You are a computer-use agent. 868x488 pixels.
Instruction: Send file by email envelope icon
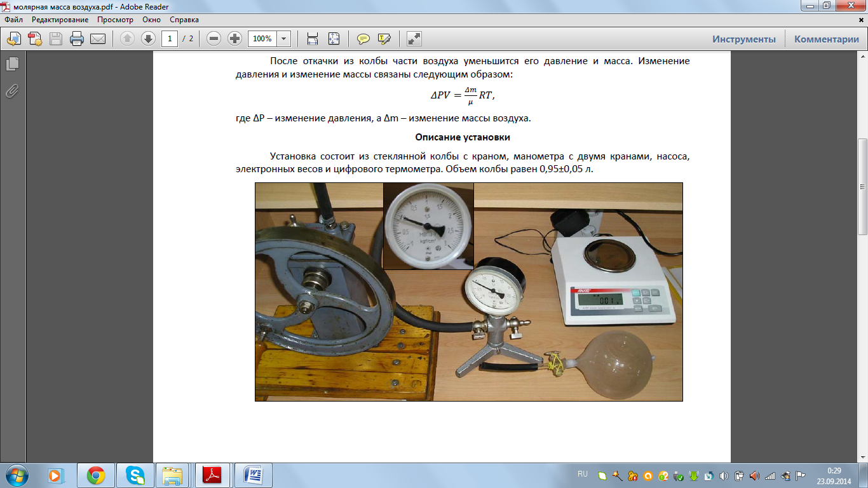click(x=98, y=39)
